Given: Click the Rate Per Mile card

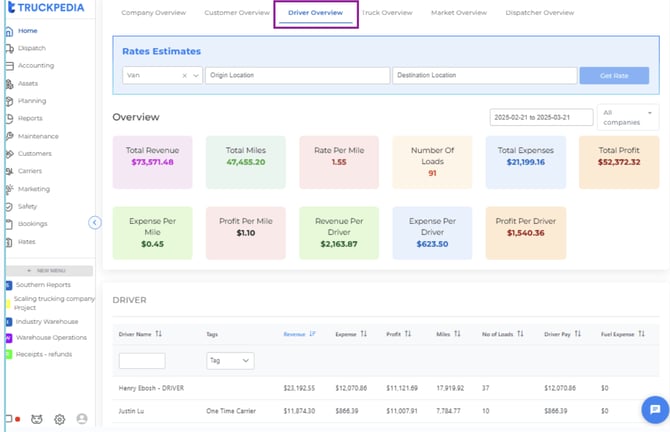Looking at the screenshot, I should pos(339,162).
